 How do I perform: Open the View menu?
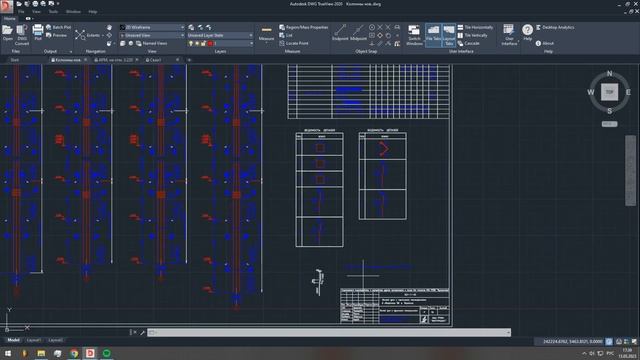[36, 12]
